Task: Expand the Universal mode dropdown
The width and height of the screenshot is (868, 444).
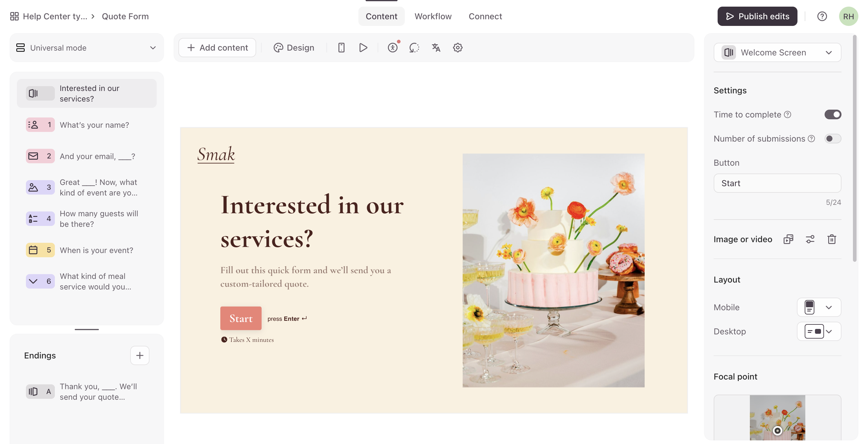Action: tap(86, 48)
